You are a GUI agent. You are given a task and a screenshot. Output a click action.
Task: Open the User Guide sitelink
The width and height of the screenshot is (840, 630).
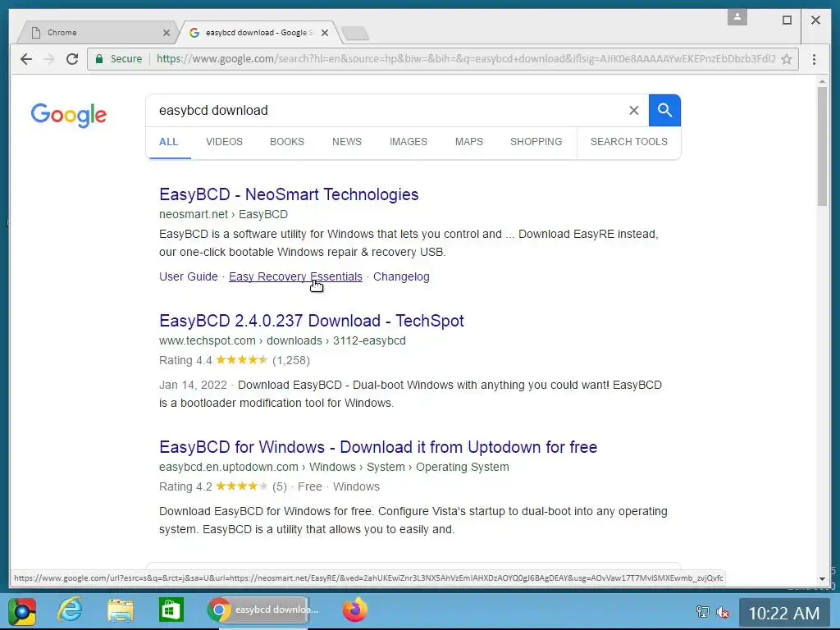(x=189, y=277)
